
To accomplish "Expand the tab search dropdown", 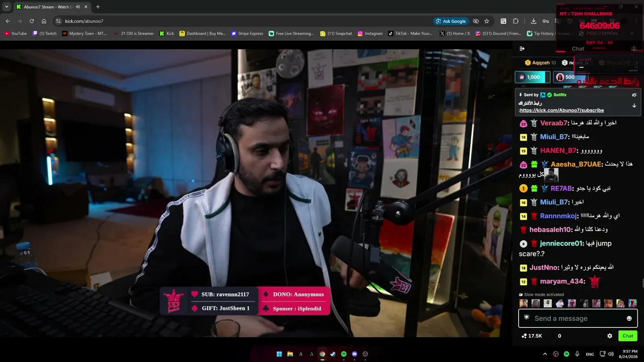I will (x=7, y=7).
